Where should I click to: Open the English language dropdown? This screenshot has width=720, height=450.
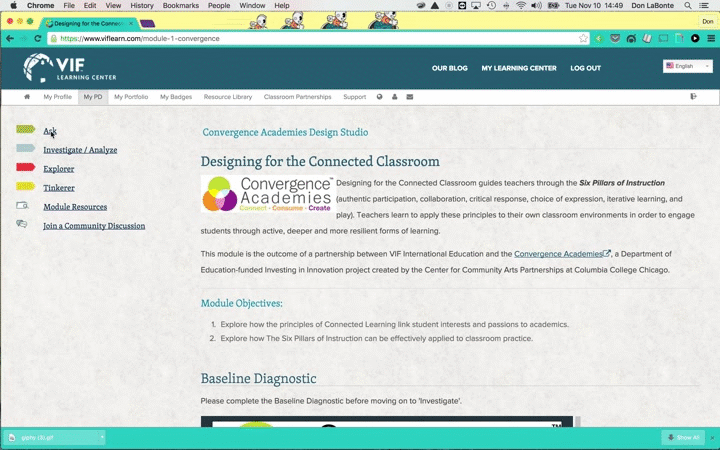point(687,66)
